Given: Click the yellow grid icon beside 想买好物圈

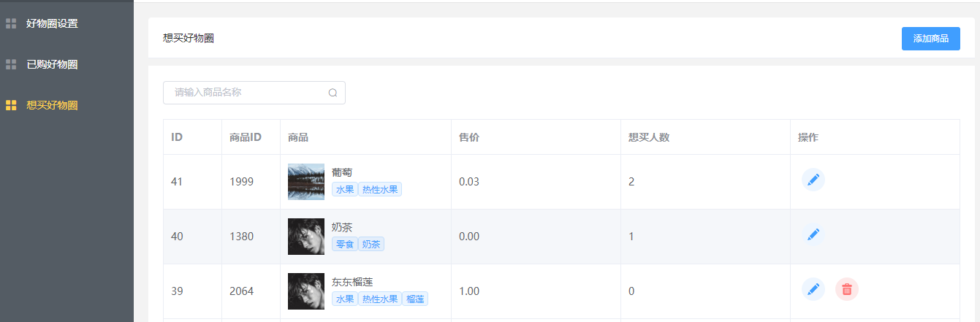Looking at the screenshot, I should tap(11, 105).
